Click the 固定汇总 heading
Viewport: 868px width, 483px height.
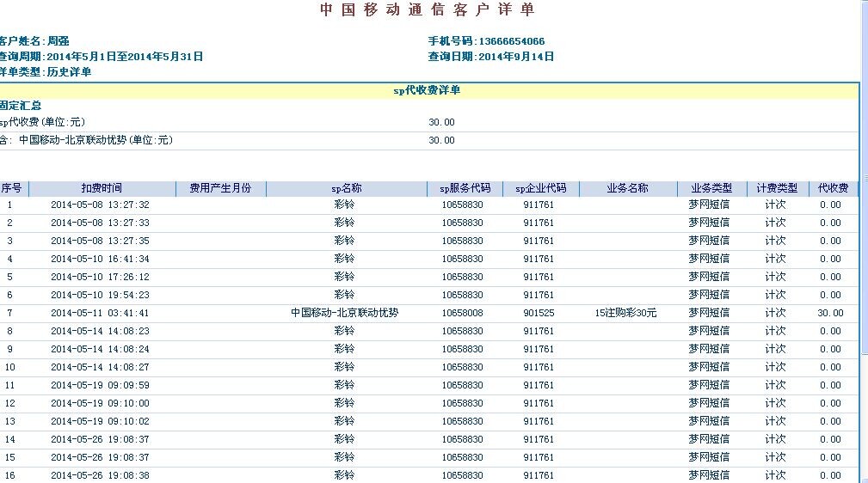[x=21, y=105]
